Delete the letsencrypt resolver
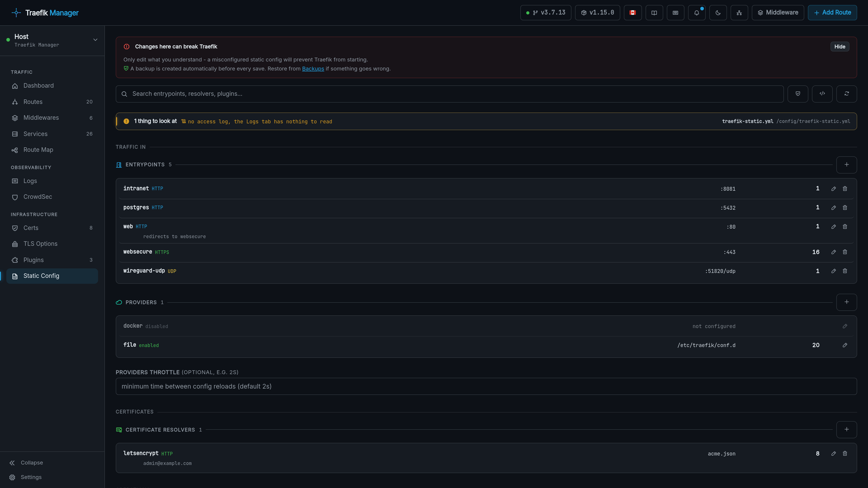The width and height of the screenshot is (868, 488). pos(845,454)
